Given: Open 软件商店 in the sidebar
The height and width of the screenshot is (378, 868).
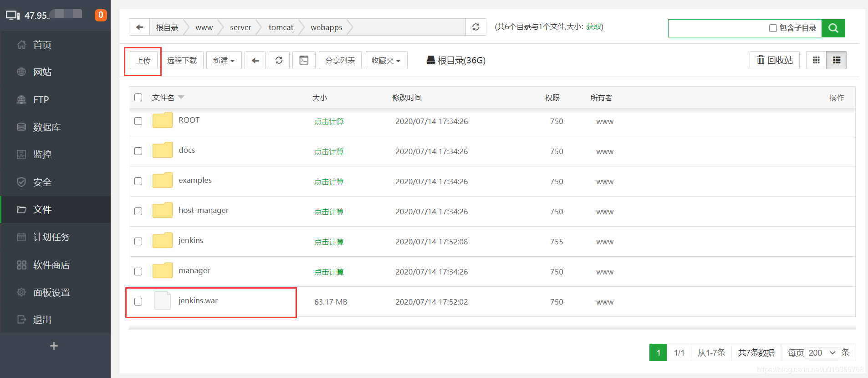Looking at the screenshot, I should coord(55,265).
